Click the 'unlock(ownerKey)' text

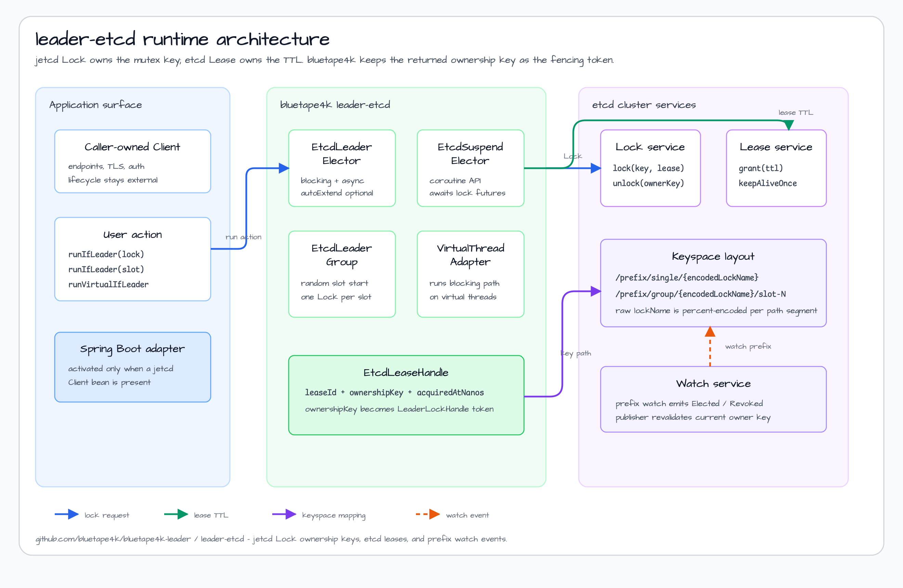point(649,183)
